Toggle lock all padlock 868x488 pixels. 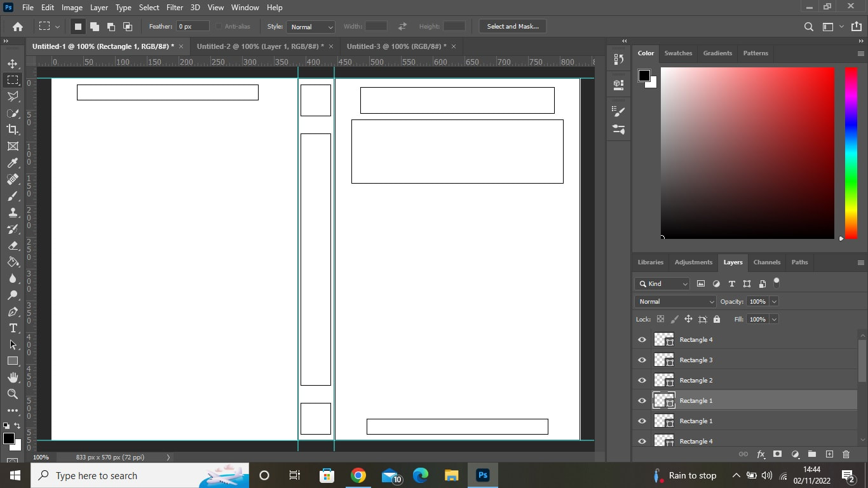coord(717,319)
